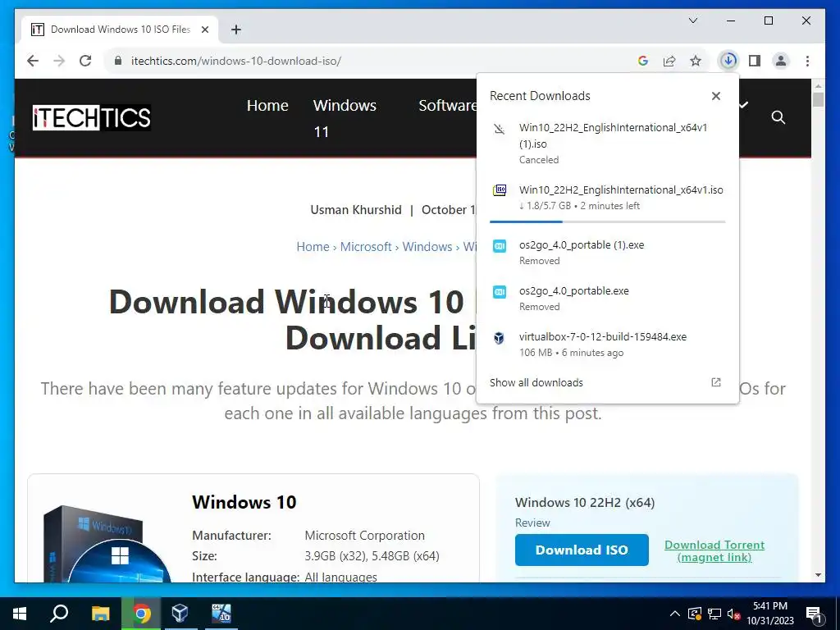840x630 pixels.
Task: Click the canceled download icon for Win10 (1).iso
Action: 499,129
